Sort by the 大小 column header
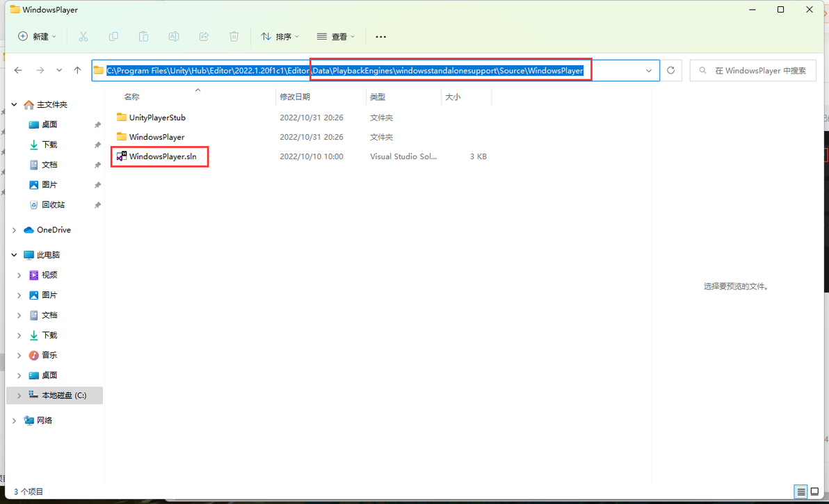The height and width of the screenshot is (504, 829). (453, 97)
